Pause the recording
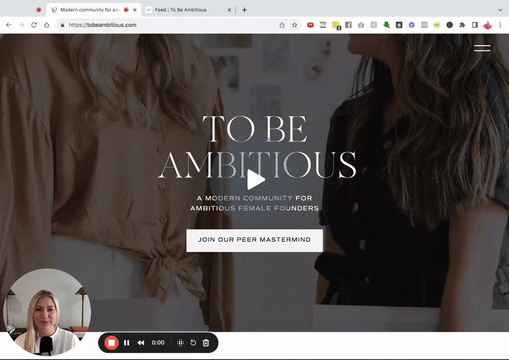The image size is (509, 360). pyautogui.click(x=127, y=343)
